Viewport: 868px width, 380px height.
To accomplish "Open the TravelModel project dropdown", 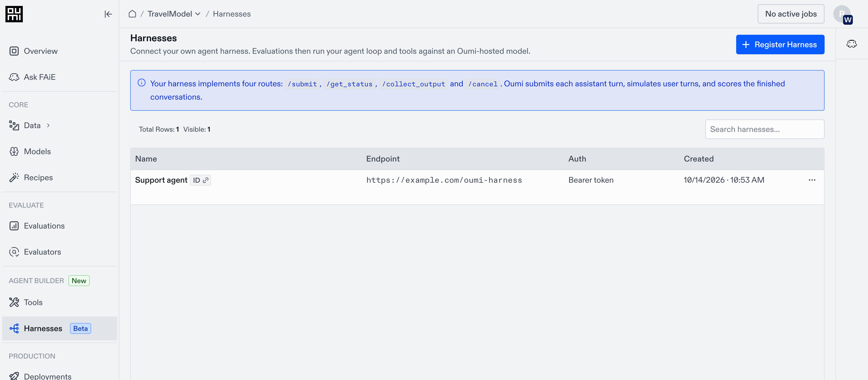I will pos(174,14).
